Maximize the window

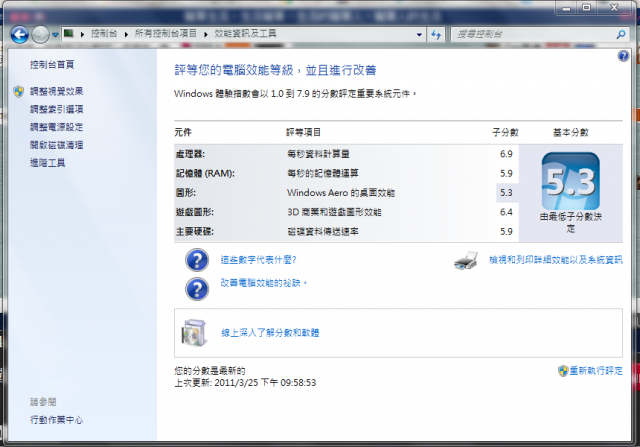[x=587, y=8]
